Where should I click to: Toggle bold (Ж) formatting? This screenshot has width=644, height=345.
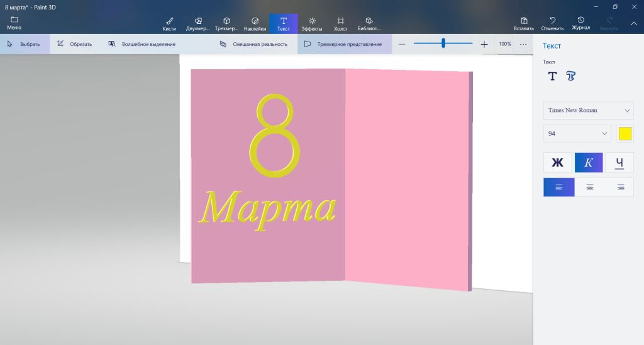[558, 163]
